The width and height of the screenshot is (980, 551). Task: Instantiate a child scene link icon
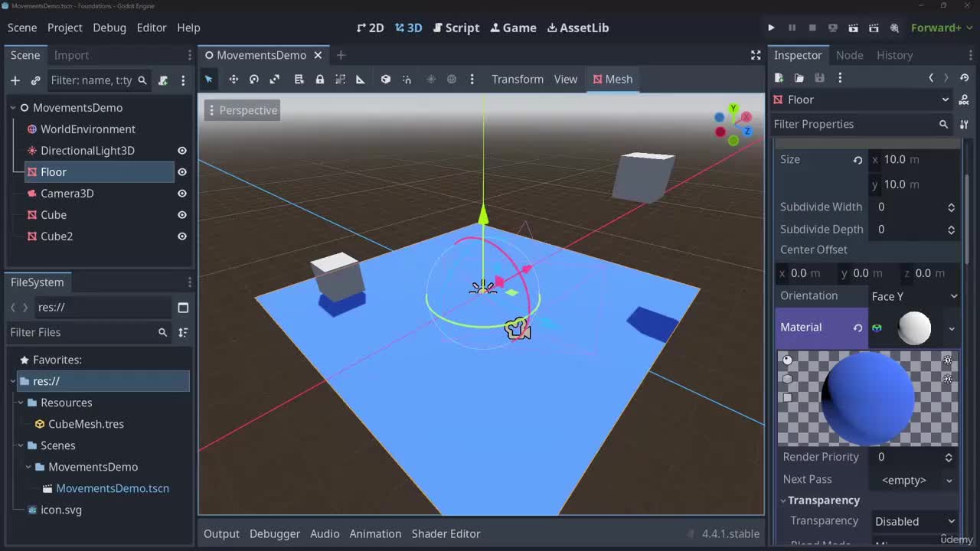[x=35, y=80]
